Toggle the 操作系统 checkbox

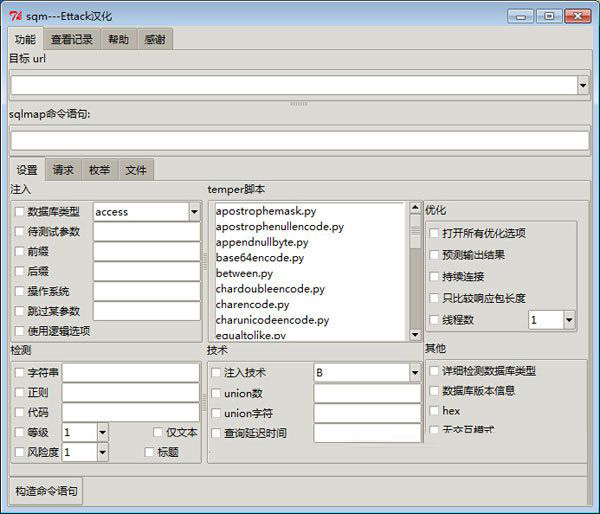click(19, 291)
